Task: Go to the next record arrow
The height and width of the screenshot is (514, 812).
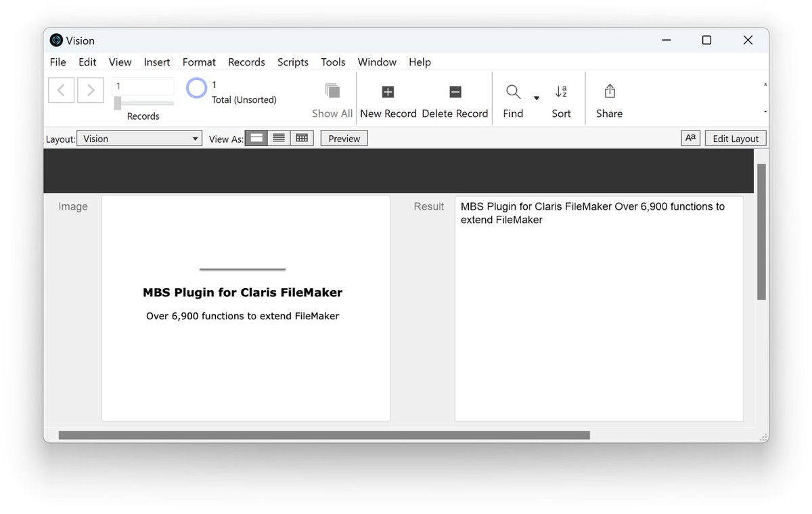Action: point(91,90)
